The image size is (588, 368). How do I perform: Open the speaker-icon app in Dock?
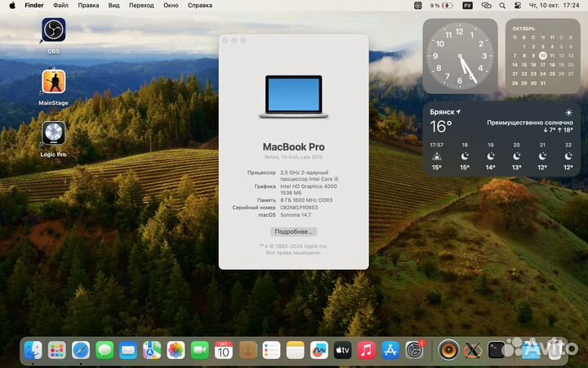tap(448, 350)
